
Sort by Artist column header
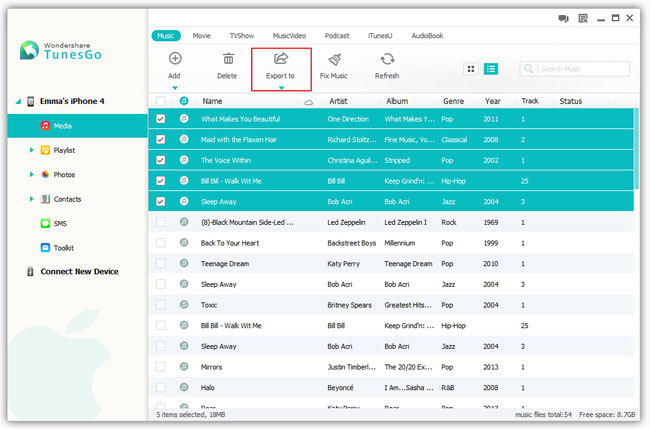point(338,101)
